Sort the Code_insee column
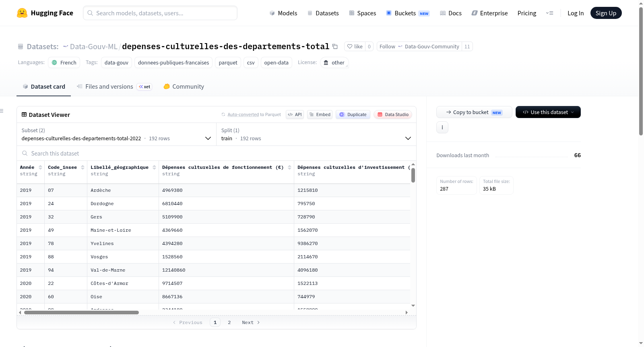 click(83, 167)
